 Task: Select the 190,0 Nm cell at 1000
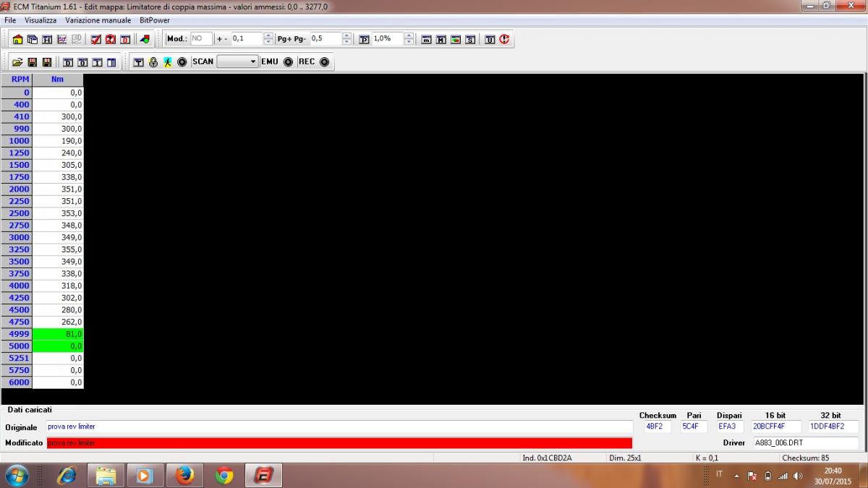click(58, 141)
